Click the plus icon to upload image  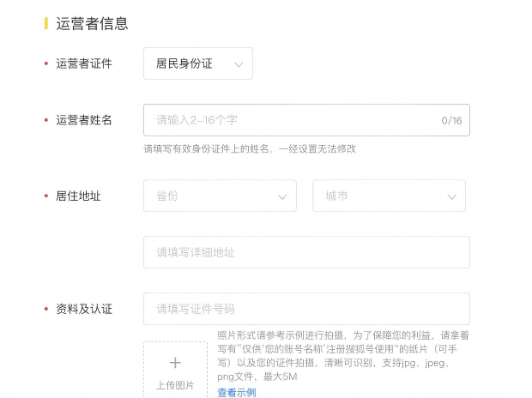coord(175,363)
